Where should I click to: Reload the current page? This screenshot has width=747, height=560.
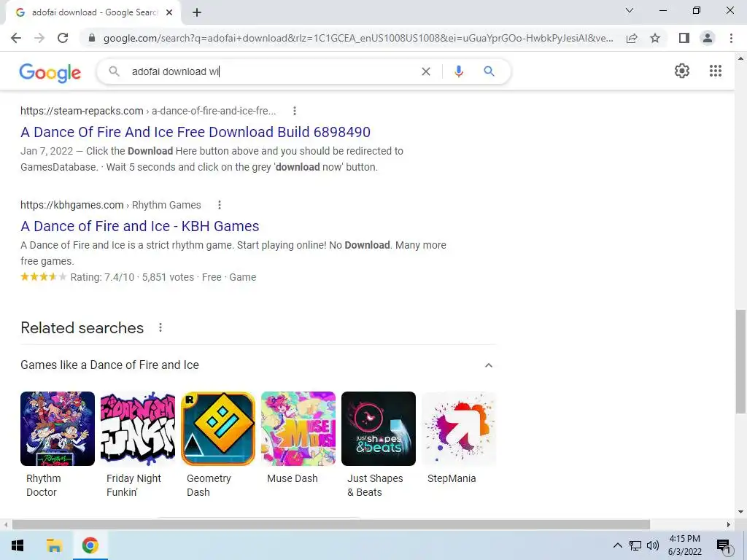63,38
